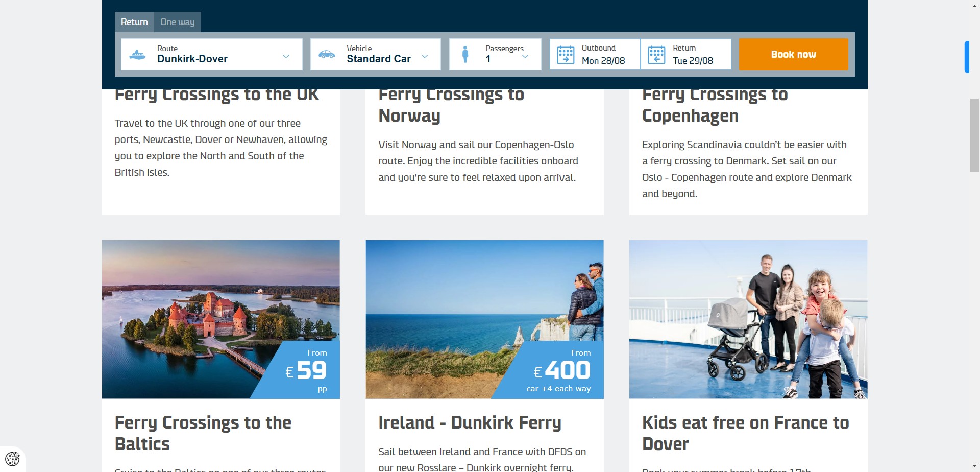Click the person icon in Passengers field

[465, 54]
